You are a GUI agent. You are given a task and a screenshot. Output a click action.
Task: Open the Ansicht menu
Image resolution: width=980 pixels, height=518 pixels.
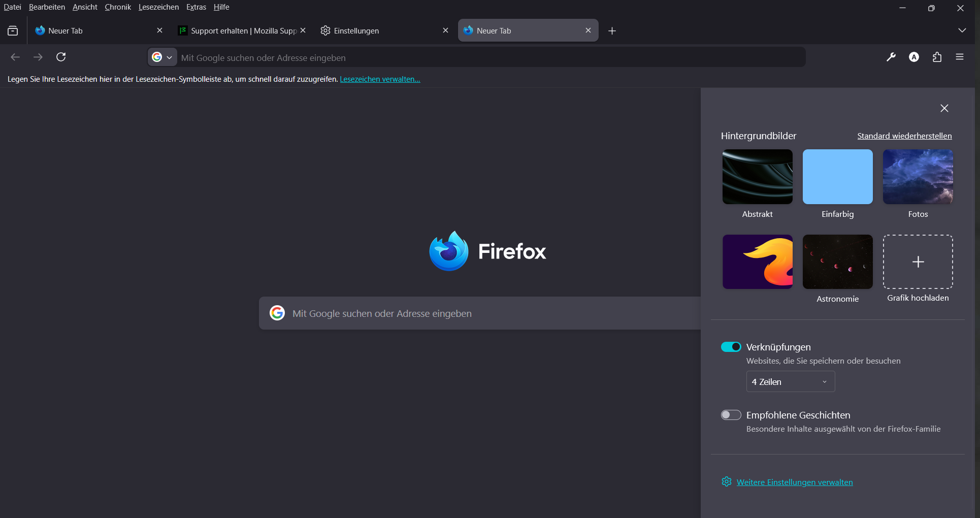(x=85, y=7)
